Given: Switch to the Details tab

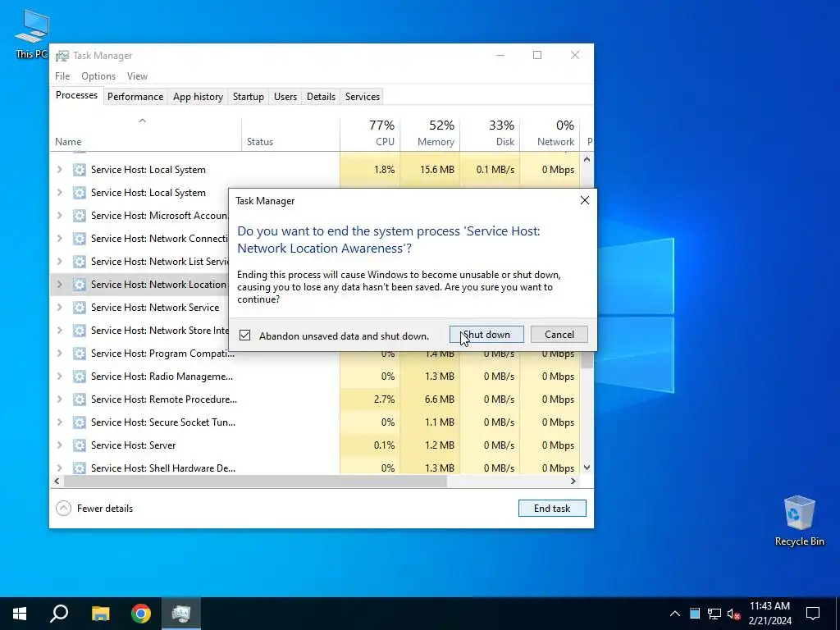Looking at the screenshot, I should [321, 97].
